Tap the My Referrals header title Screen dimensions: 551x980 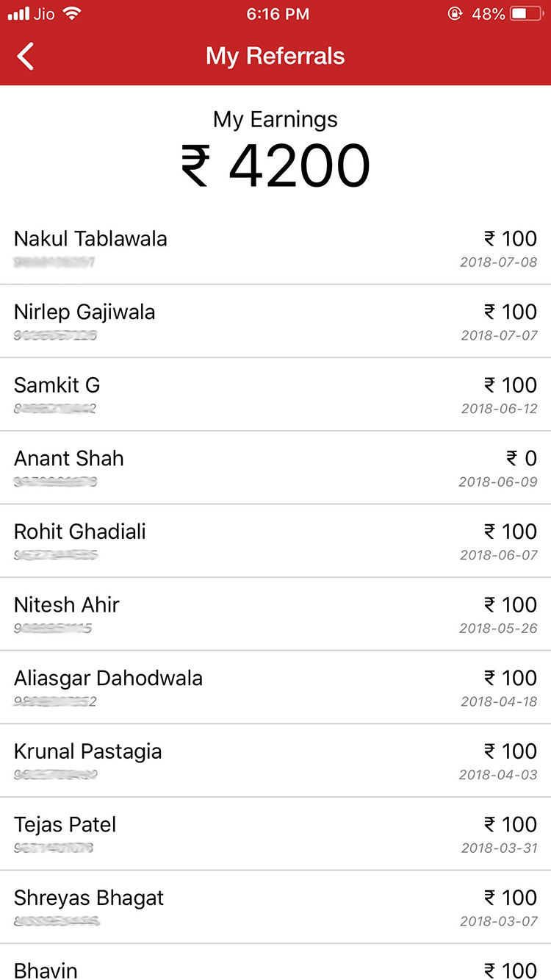point(275,56)
